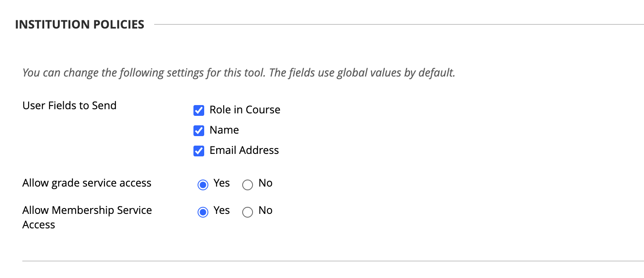Select No radio for grade service access

(248, 185)
